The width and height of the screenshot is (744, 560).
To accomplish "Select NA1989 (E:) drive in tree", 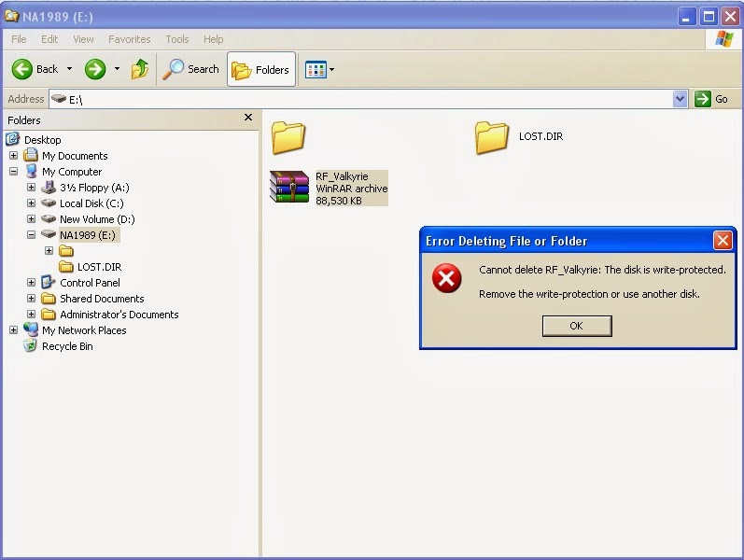I will coord(89,235).
